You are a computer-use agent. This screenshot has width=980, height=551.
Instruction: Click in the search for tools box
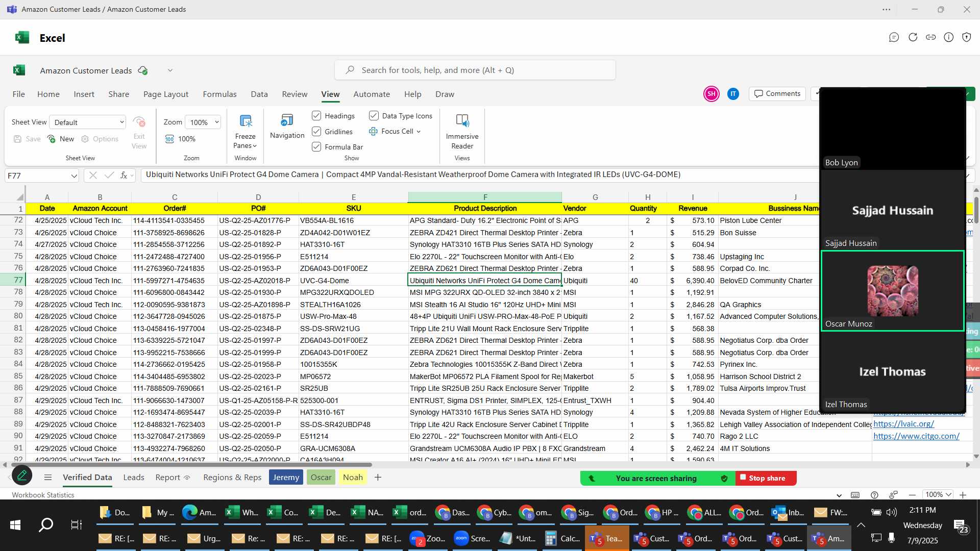tap(475, 70)
